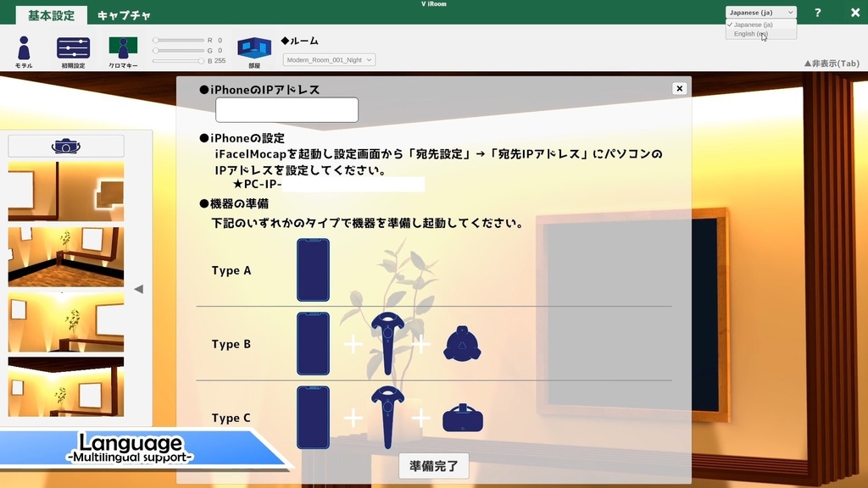The height and width of the screenshot is (488, 868).
Task: Close the iPhone IP address dialog
Action: click(x=678, y=88)
